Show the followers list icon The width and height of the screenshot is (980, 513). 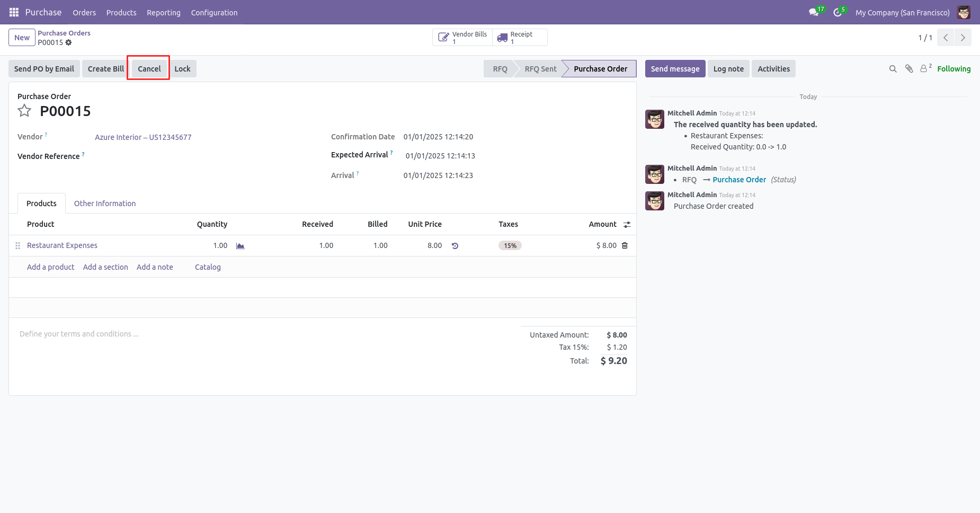coord(925,68)
